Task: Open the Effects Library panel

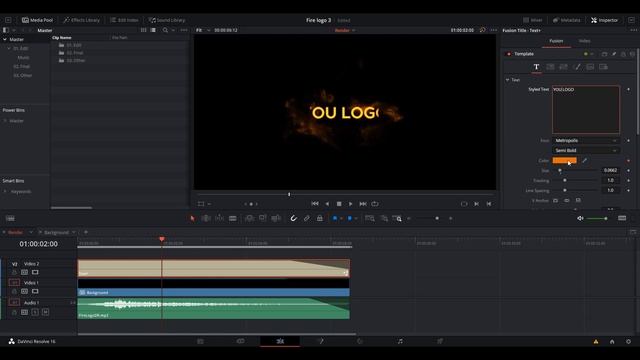Action: click(82, 20)
